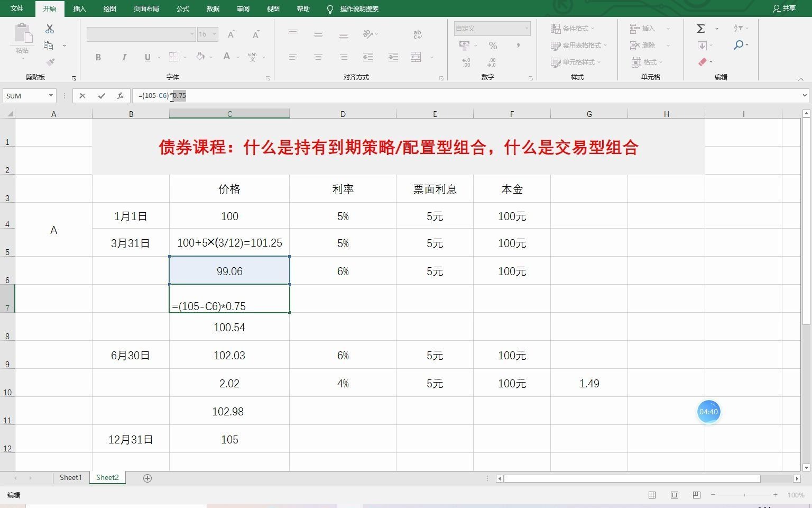Viewport: 812px width, 508px height.
Task: Click the Copy icon in clipboard group
Action: tap(48, 46)
